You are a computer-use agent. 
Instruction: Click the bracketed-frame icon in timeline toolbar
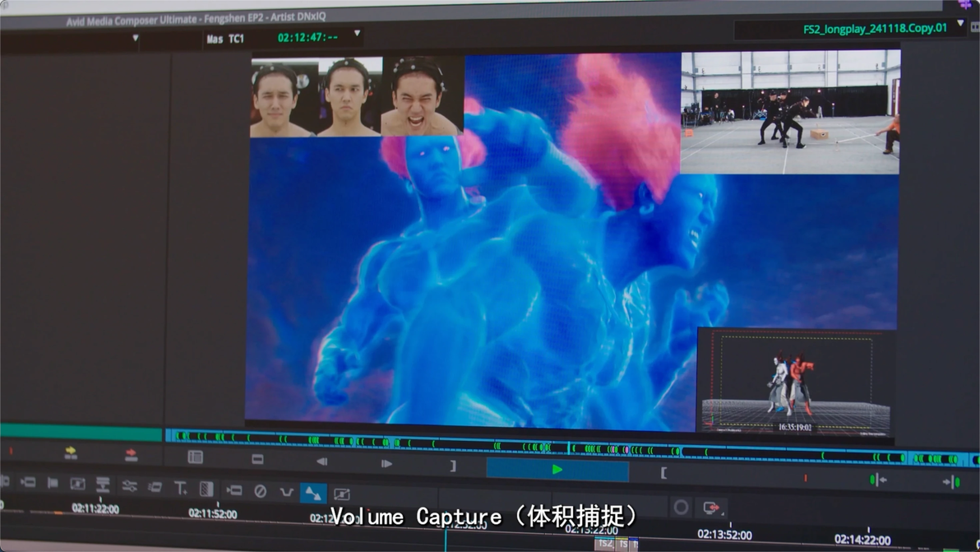(x=77, y=483)
